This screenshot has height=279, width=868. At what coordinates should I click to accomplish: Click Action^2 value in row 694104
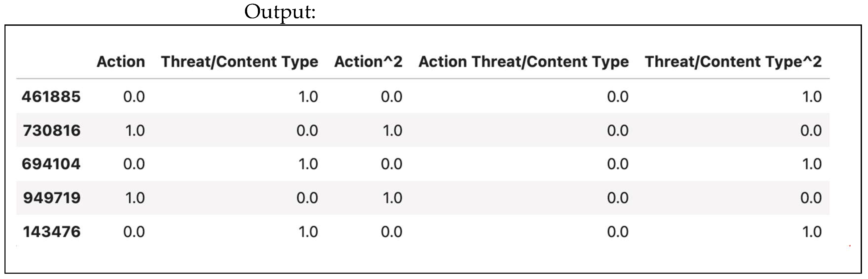click(391, 164)
